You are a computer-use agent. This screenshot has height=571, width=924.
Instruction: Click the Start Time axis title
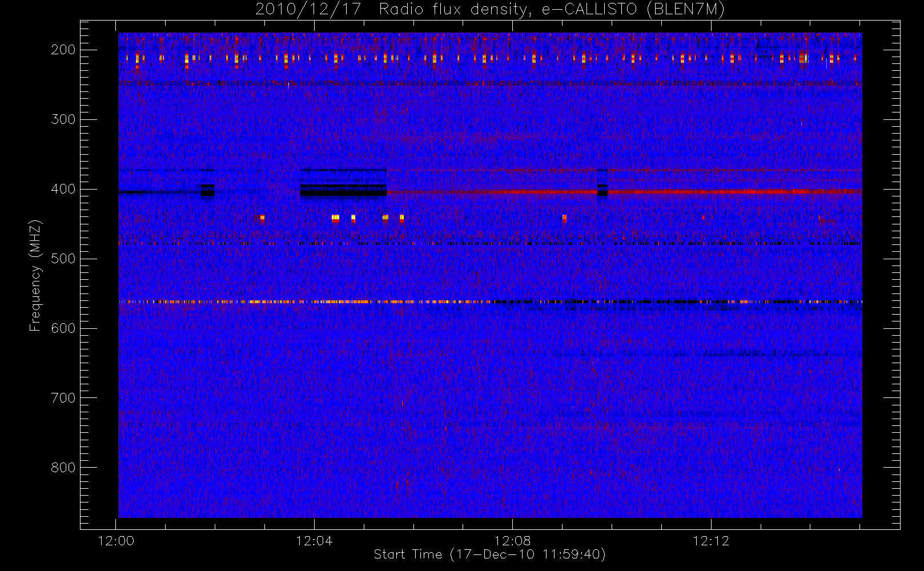coord(489,554)
